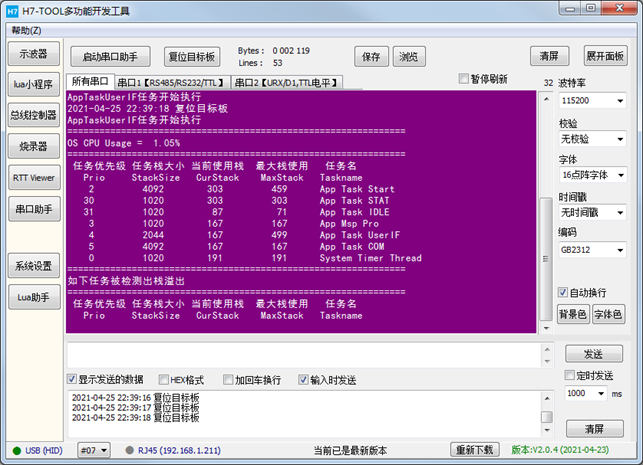
Task: Open the 时间戳 无时间戳 dropdown
Action: (592, 212)
